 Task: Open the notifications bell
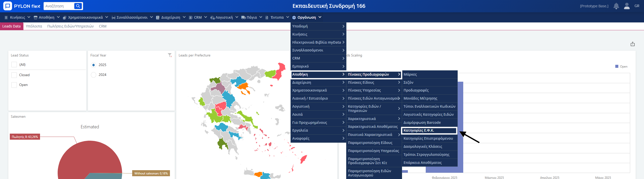[x=616, y=6]
